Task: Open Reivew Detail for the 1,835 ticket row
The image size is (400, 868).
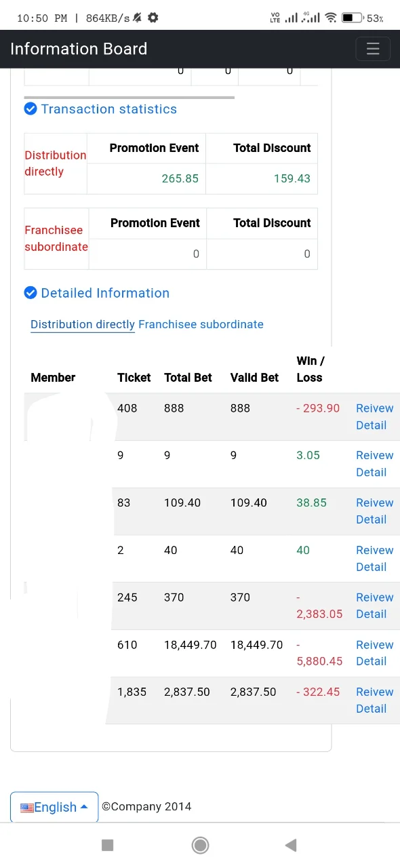Action: [375, 700]
